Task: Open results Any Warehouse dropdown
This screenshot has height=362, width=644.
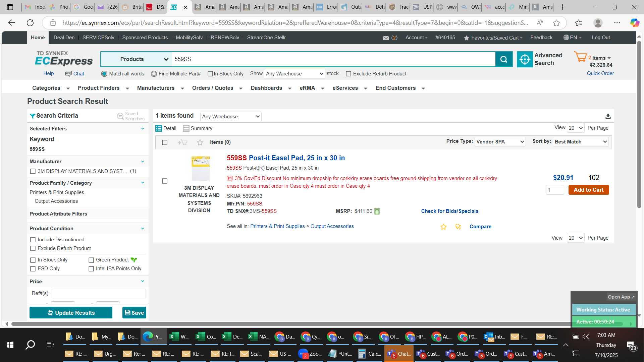Action: [231, 117]
